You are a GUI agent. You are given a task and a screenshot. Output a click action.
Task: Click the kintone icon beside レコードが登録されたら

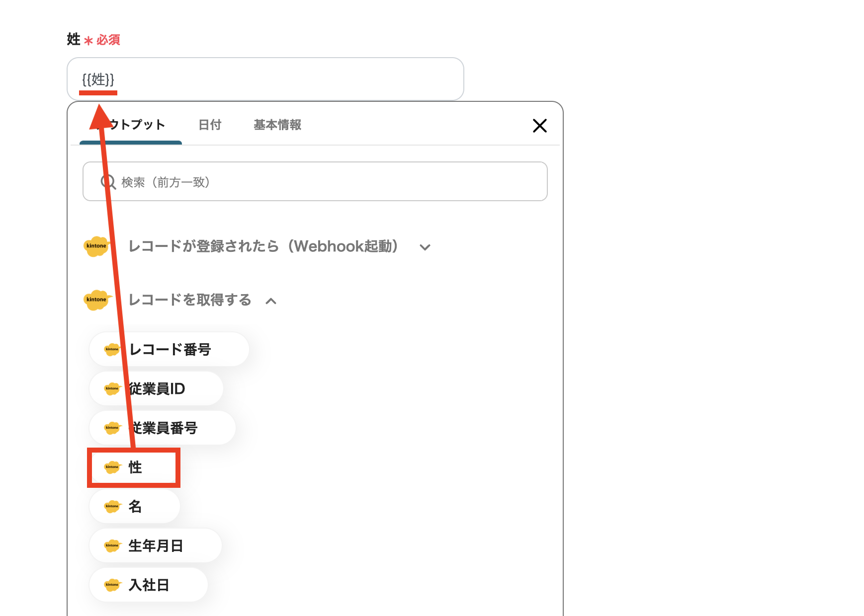pyautogui.click(x=96, y=246)
